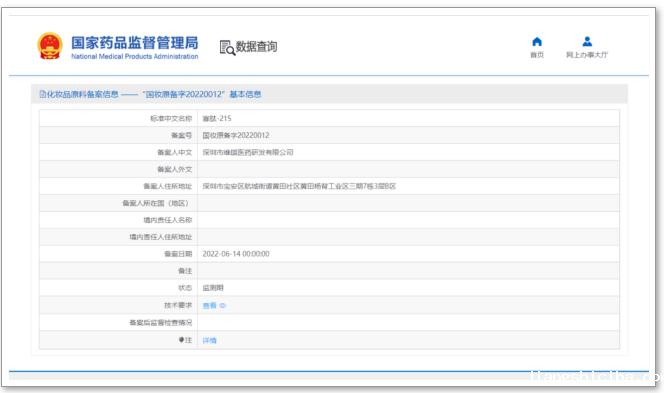Click the bullet icon beside 注 label
Viewport: 664px width, 393px height.
pos(181,340)
